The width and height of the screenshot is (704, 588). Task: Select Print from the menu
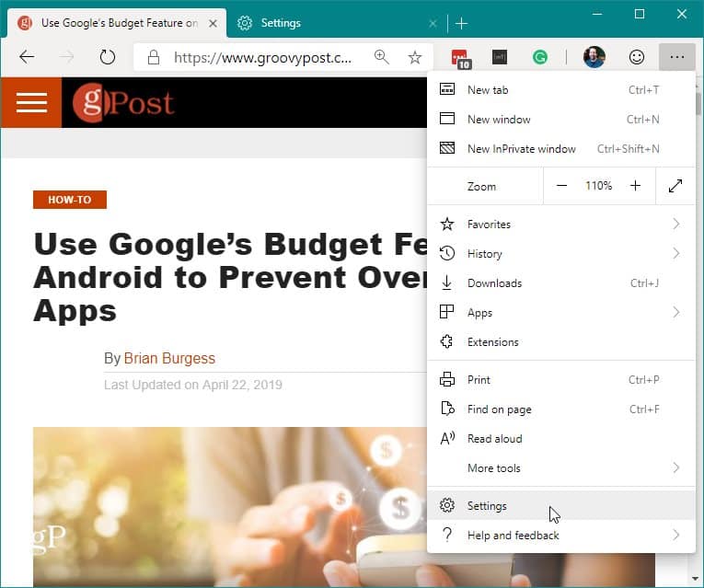click(561, 380)
